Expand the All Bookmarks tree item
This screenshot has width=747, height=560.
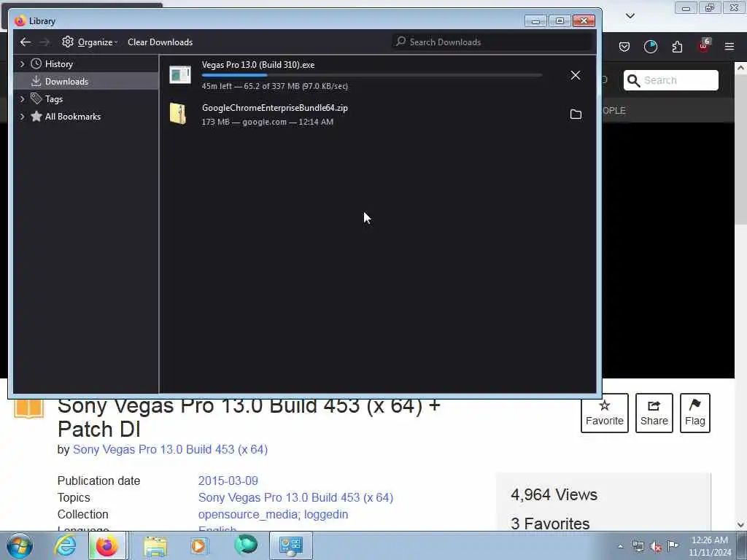(22, 117)
